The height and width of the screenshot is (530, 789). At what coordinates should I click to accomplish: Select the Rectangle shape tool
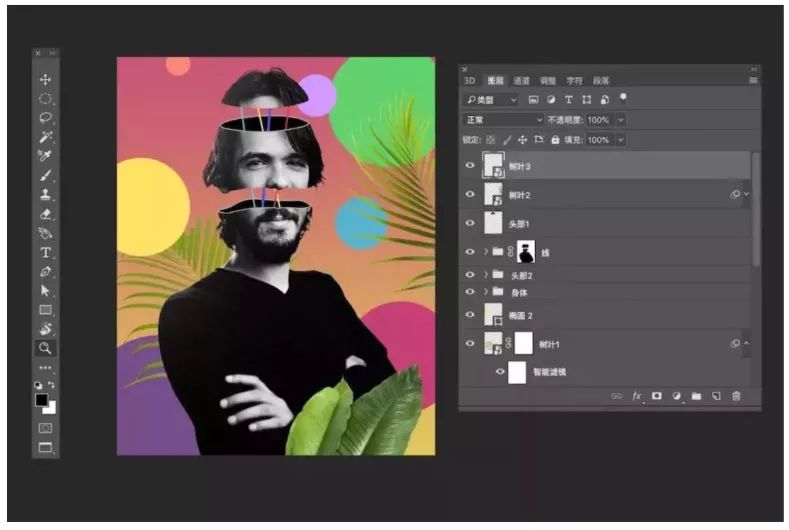[x=45, y=310]
